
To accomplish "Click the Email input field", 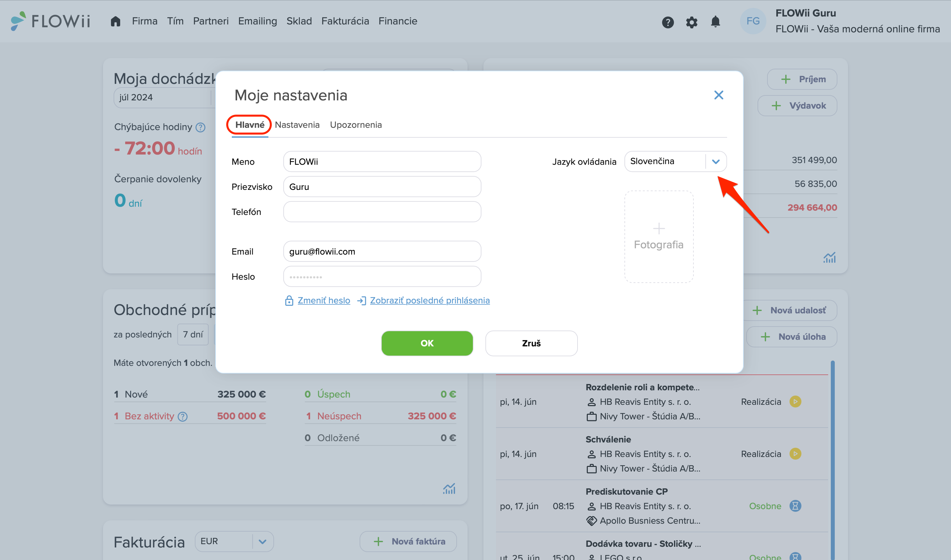I will (382, 251).
